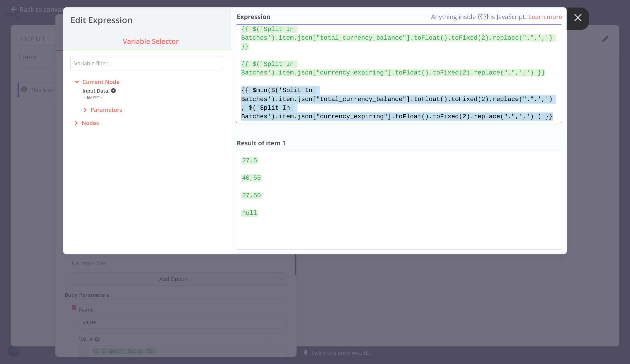
Task: Click the Variable filter input field
Action: [x=147, y=63]
